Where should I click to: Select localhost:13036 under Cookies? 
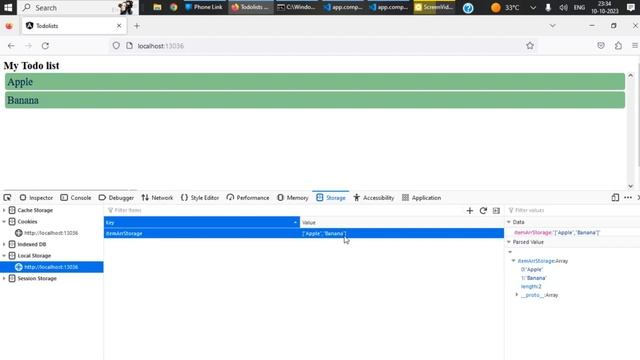(x=51, y=233)
